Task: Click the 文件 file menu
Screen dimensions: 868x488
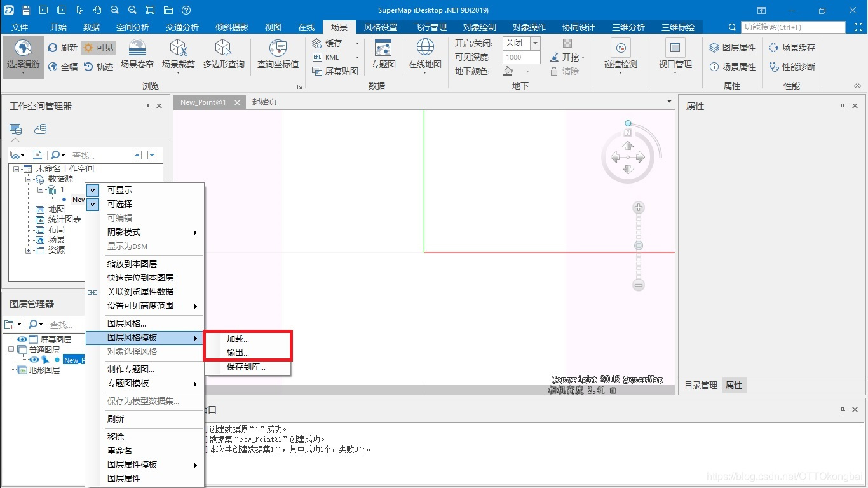Action: [20, 27]
